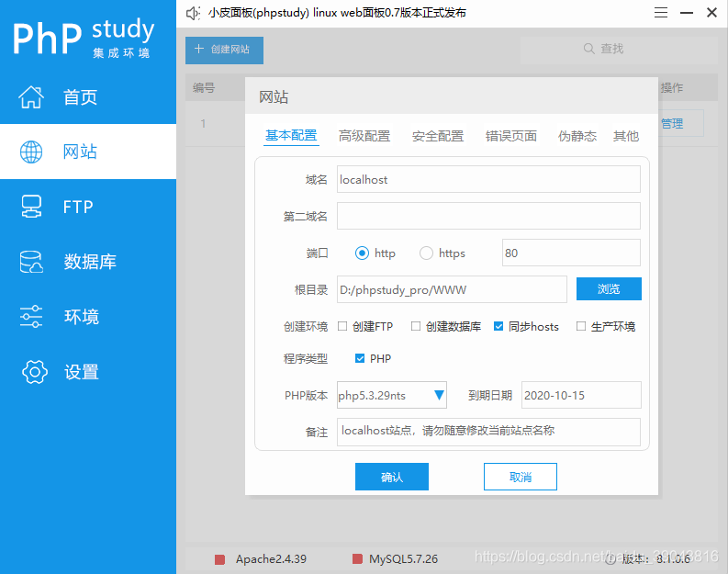Screen dimensions: 728x574
Task: Click the red Apache status indicator
Action: coord(219,559)
